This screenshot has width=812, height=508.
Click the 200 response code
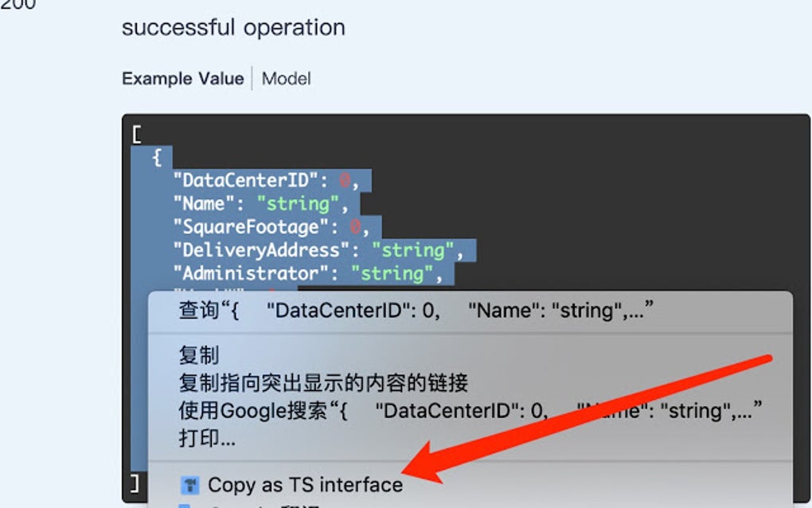tap(18, 4)
